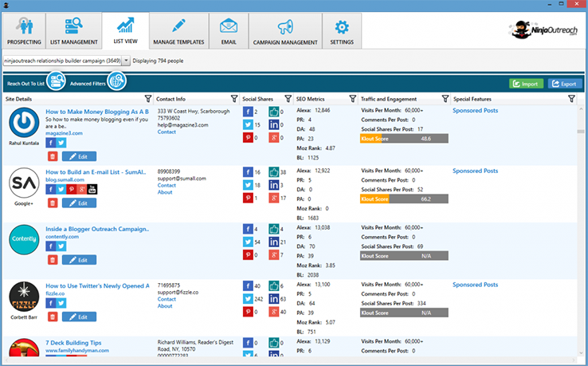
Task: Expand the campaign selection dropdown
Action: click(126, 60)
